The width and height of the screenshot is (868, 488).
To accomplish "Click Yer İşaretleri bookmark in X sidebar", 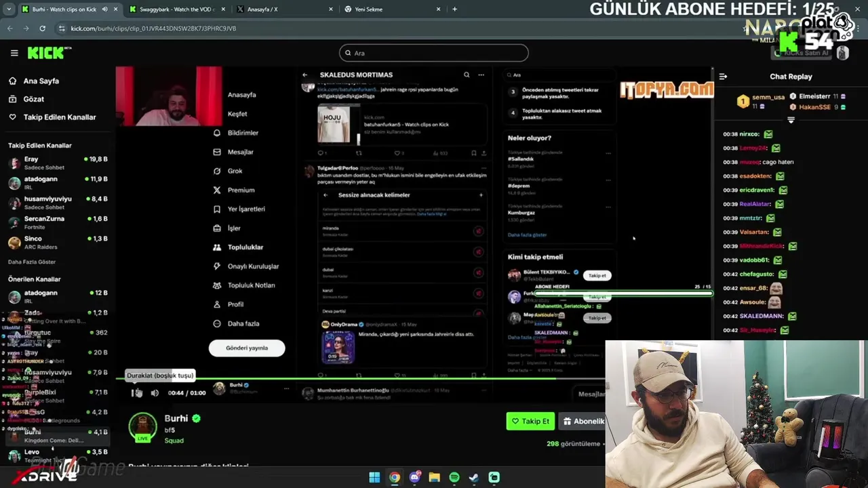I will [217, 209].
